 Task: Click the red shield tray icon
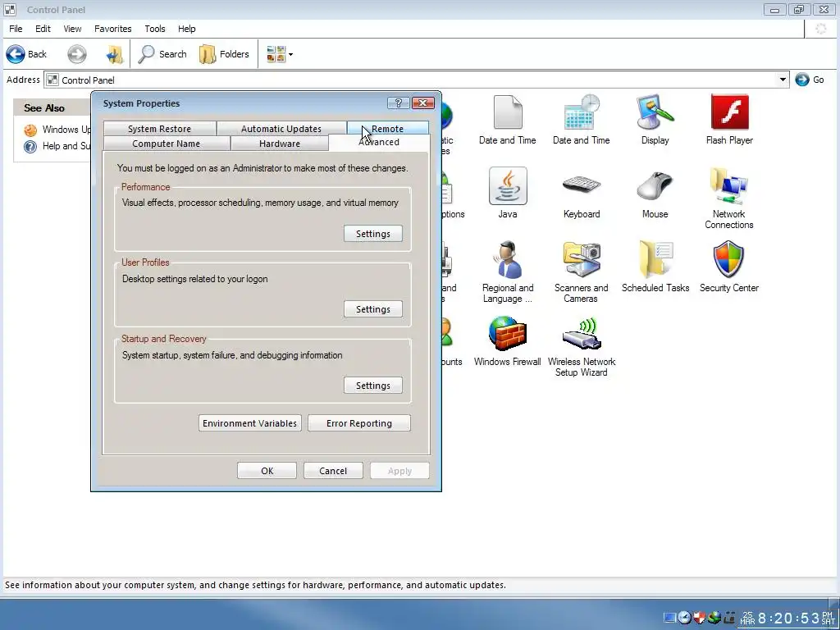(x=699, y=618)
